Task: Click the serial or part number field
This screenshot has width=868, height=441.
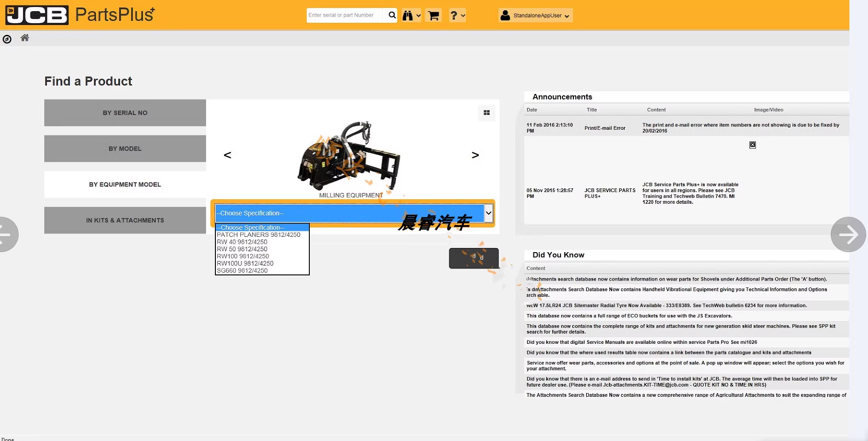Action: coord(345,15)
